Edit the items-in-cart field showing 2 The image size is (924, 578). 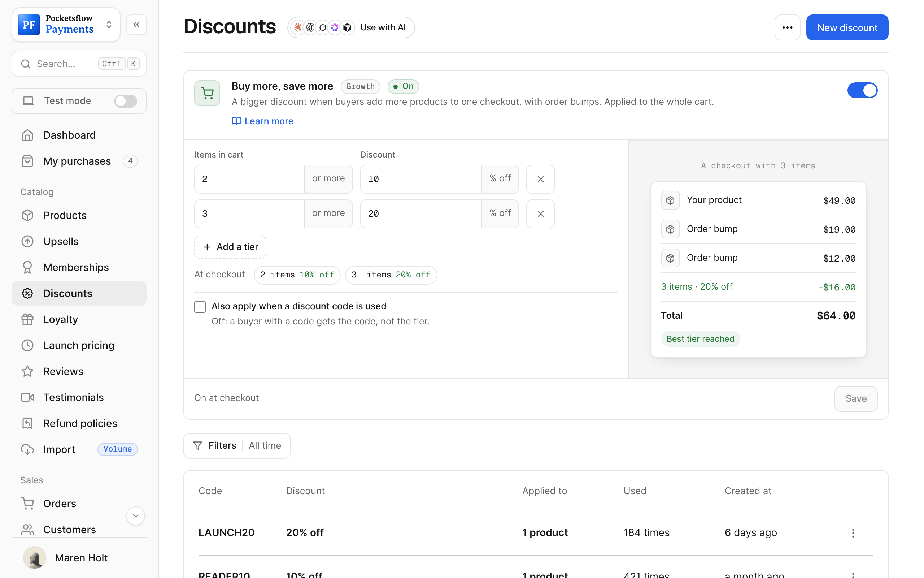[x=249, y=179]
